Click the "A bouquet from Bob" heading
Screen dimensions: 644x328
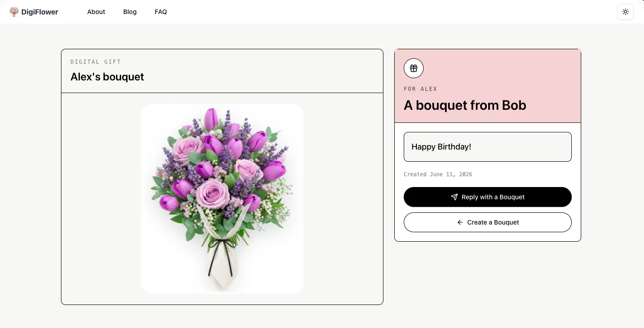click(x=465, y=105)
